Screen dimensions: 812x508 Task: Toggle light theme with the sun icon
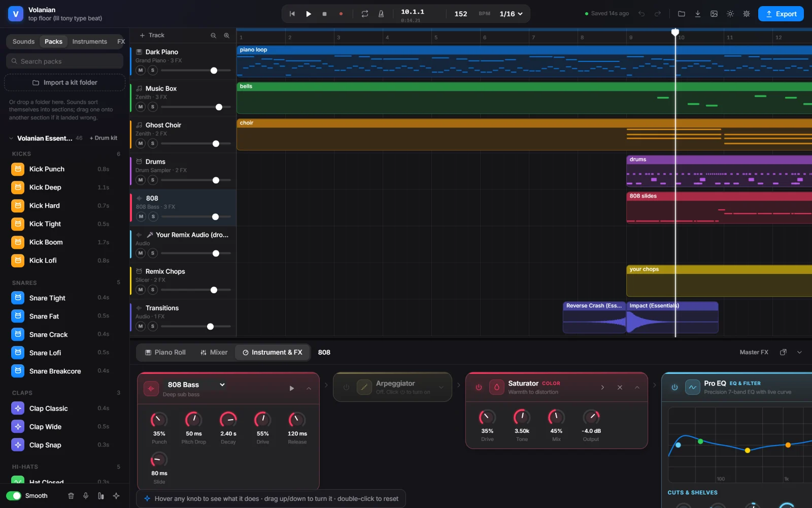pyautogui.click(x=730, y=14)
